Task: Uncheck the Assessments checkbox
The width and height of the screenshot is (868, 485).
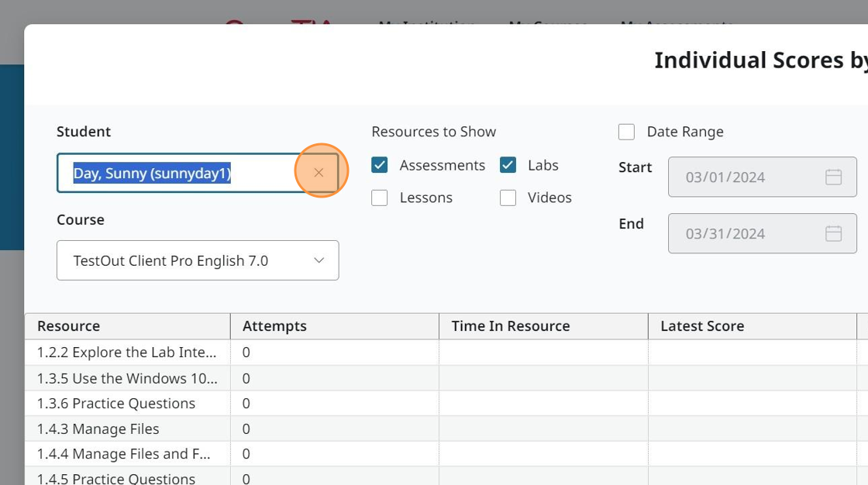Action: [x=380, y=165]
